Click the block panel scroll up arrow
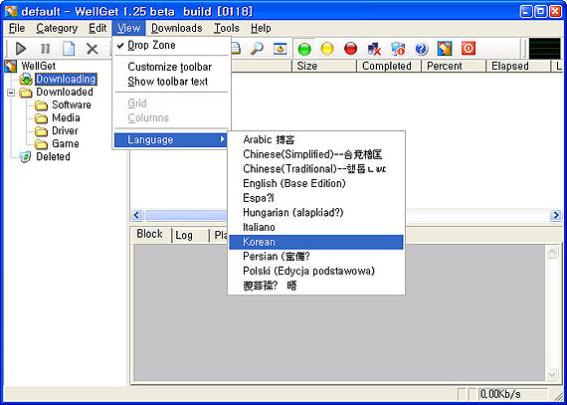This screenshot has width=567, height=405. point(552,252)
